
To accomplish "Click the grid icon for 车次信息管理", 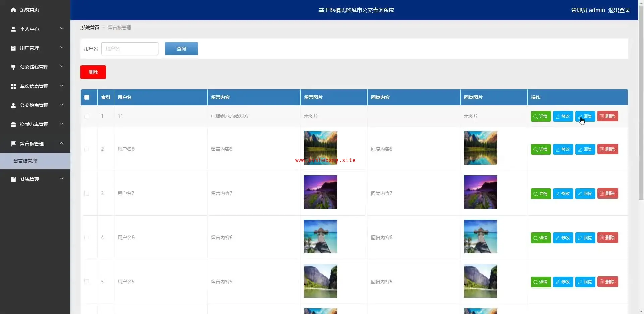I will point(13,86).
